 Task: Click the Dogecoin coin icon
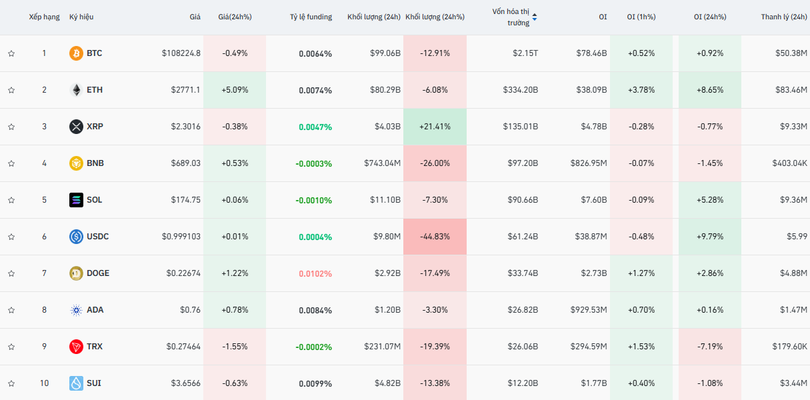click(76, 273)
